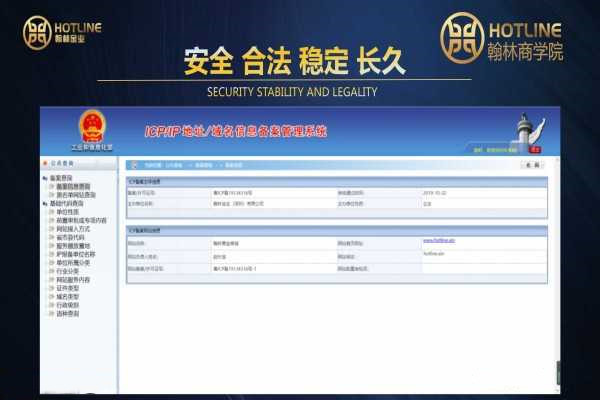Click the 返回 back button
Screen dimensions: 600x400
532,165
